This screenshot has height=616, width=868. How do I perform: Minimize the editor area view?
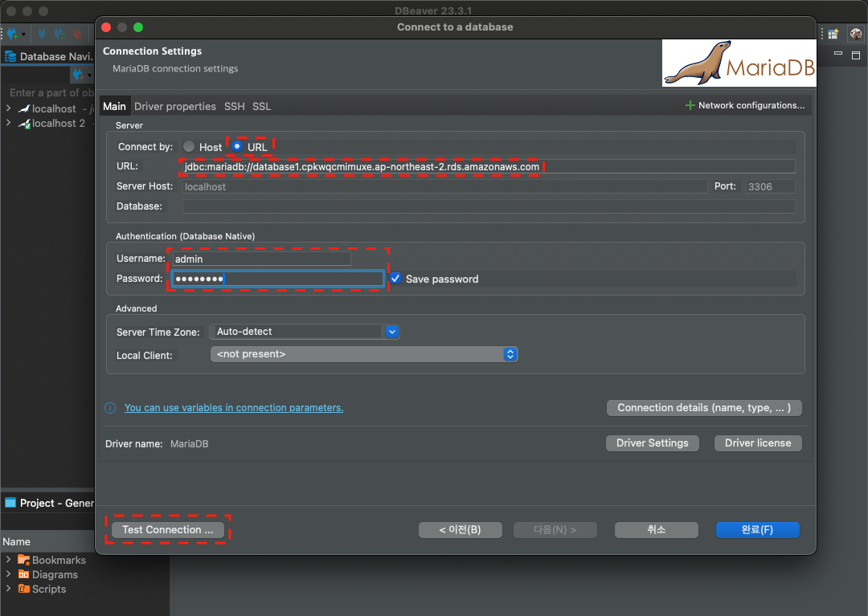pyautogui.click(x=838, y=54)
